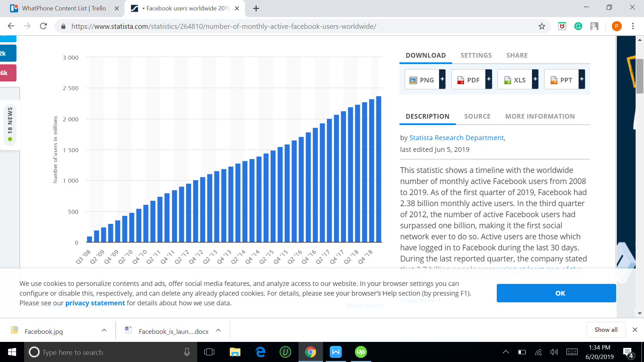The width and height of the screenshot is (644, 362).
Task: Open the green circular U taskbar app
Action: [x=285, y=352]
